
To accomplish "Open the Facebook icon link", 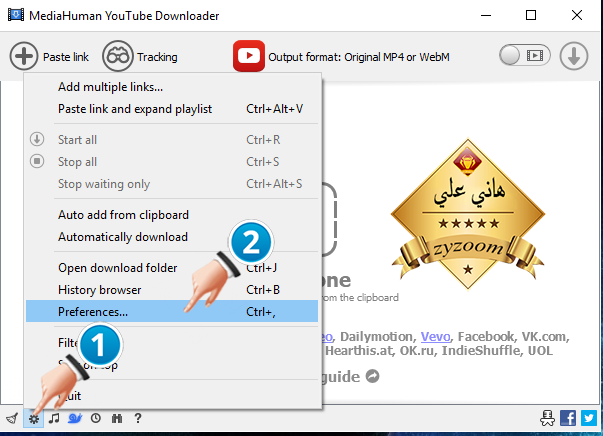I will tap(568, 418).
